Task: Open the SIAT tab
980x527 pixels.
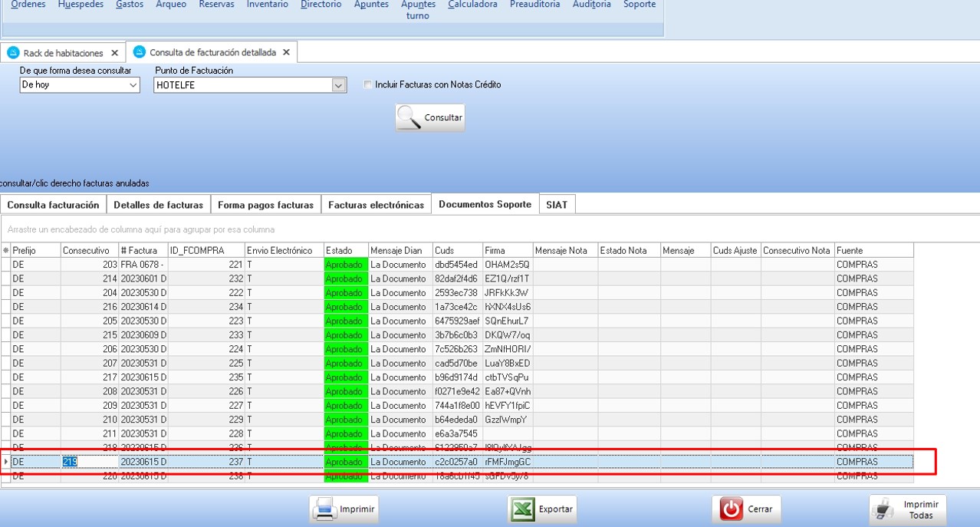Action: click(x=557, y=205)
